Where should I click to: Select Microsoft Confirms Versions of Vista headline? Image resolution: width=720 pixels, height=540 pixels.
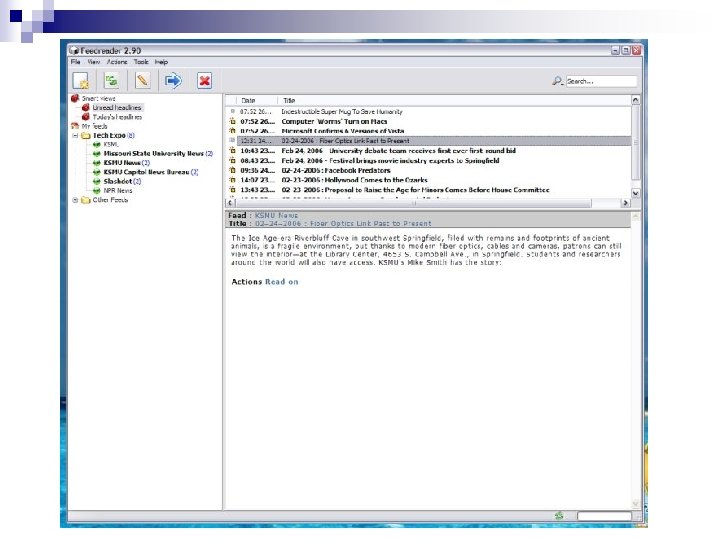pos(343,131)
